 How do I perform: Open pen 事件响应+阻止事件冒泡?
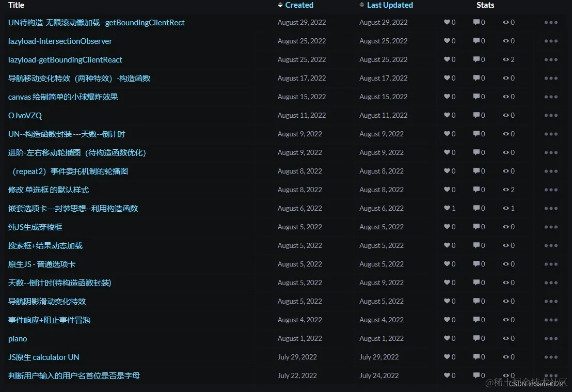pyautogui.click(x=49, y=320)
